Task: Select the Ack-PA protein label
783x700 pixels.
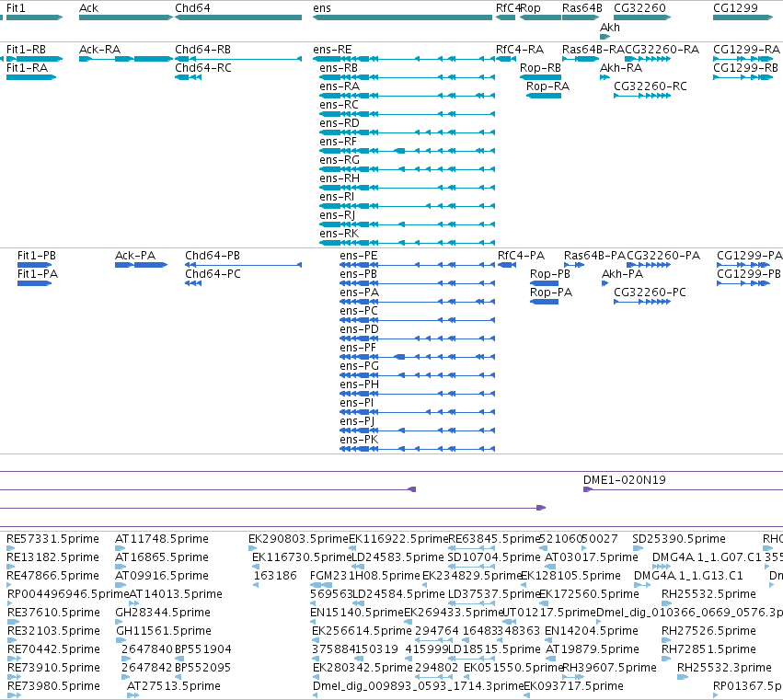Action: 135,256
